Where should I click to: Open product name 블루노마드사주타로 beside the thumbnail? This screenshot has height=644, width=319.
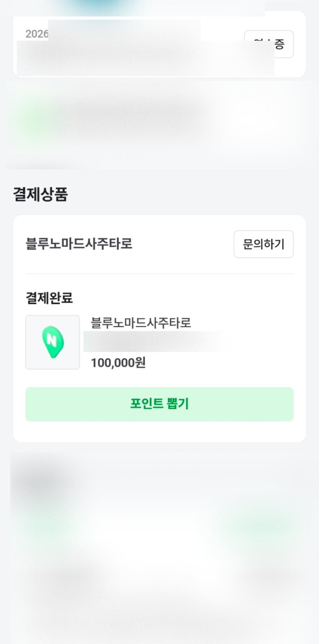[x=141, y=322]
